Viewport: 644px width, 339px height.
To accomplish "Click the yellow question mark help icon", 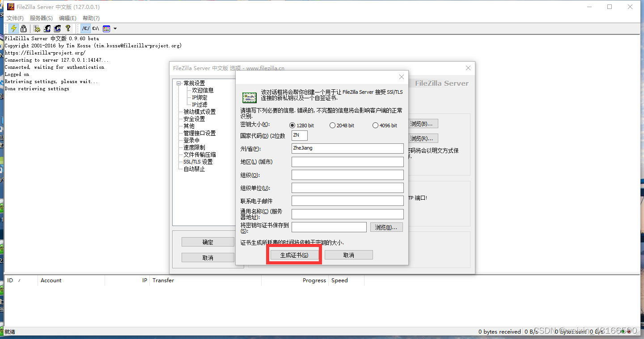I will pyautogui.click(x=68, y=29).
